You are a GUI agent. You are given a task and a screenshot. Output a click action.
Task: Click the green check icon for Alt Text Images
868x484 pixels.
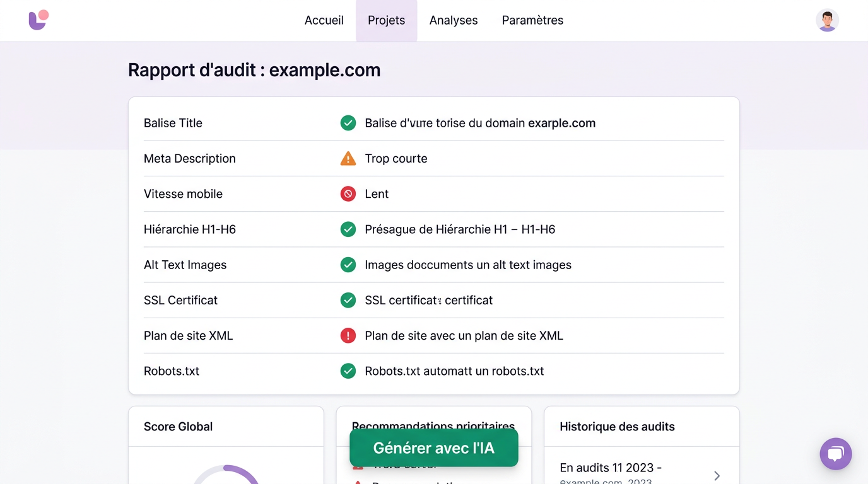pyautogui.click(x=348, y=265)
